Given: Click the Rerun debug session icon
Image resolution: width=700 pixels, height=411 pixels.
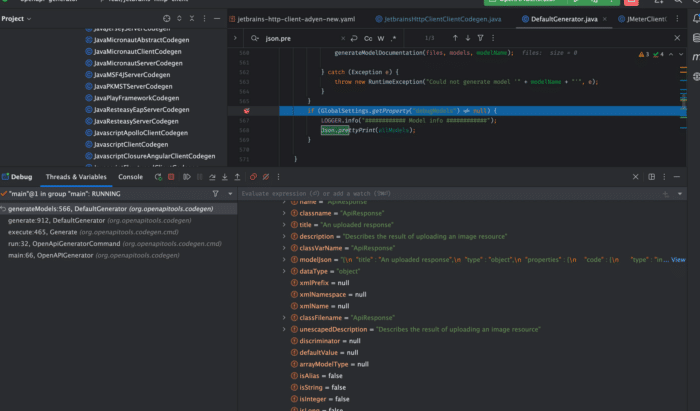Looking at the screenshot, I should [x=158, y=177].
